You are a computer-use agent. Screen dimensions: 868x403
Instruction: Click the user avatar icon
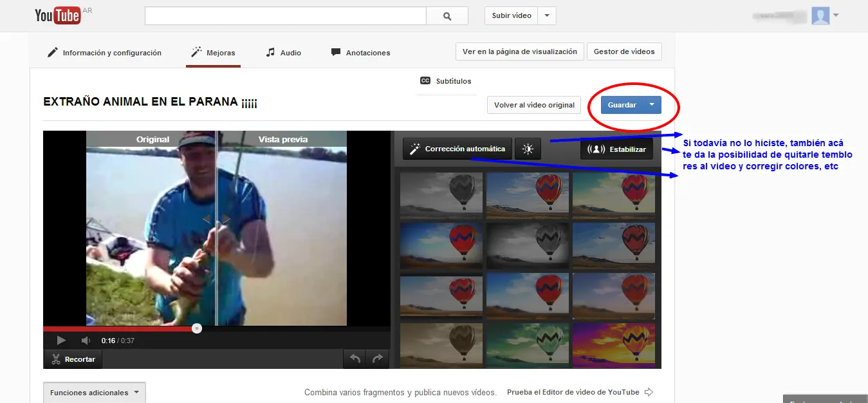click(820, 16)
